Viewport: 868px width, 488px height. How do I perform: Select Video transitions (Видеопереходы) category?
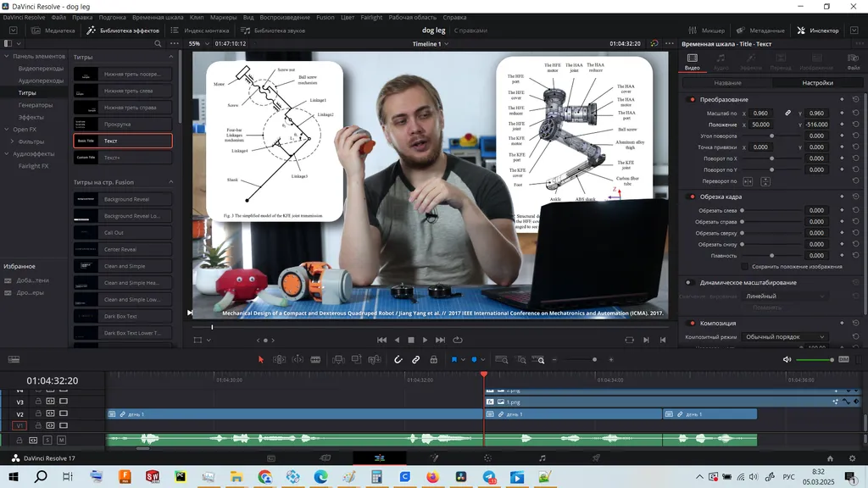41,69
